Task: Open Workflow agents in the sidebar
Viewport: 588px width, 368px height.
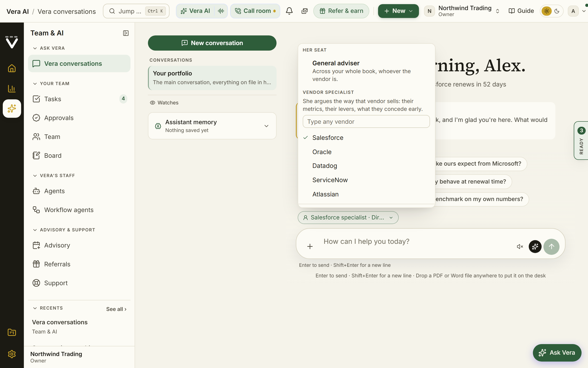Action: coord(79,210)
